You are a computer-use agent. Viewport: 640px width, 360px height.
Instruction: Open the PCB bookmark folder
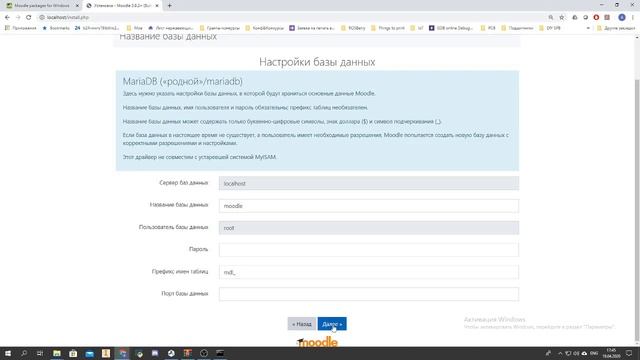tap(488, 28)
